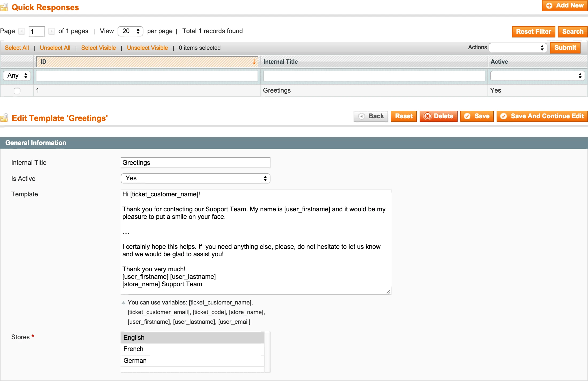
Task: Open the Active column filter dropdown
Action: click(537, 76)
